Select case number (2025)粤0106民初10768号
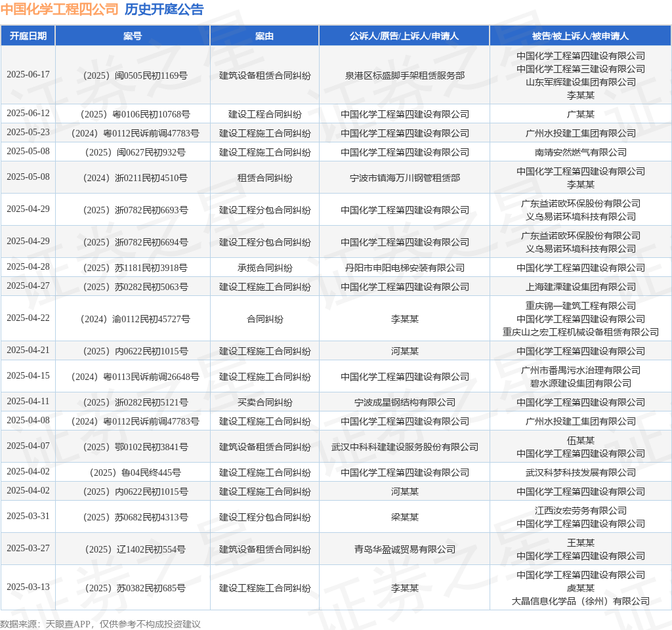 [135, 114]
